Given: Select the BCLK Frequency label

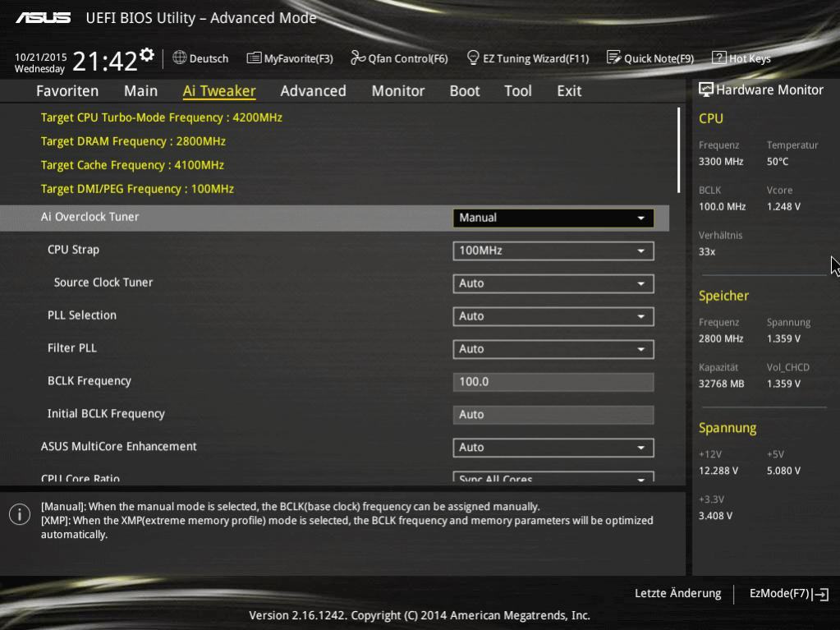Looking at the screenshot, I should (90, 381).
